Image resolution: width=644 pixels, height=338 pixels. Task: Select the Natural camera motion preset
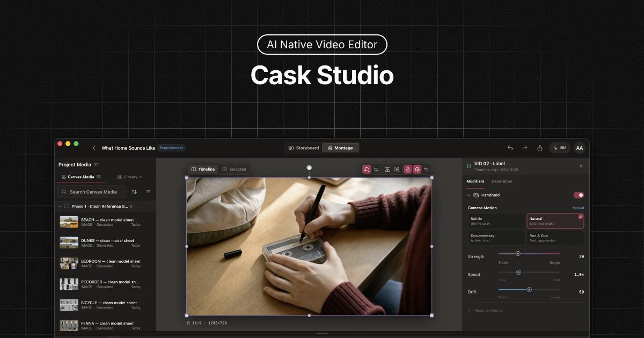click(555, 221)
